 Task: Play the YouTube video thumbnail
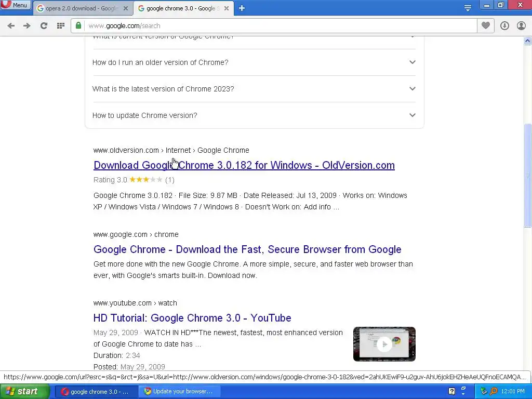pos(384,344)
